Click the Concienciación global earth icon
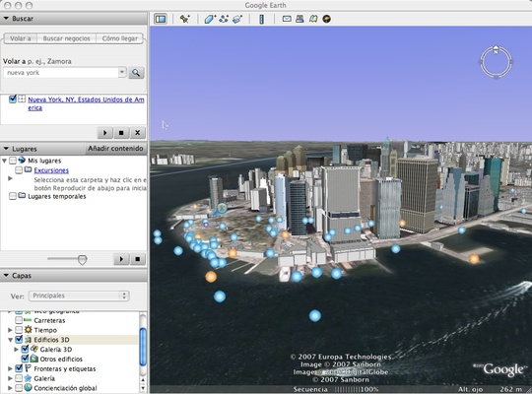532x394 pixels. pos(29,387)
